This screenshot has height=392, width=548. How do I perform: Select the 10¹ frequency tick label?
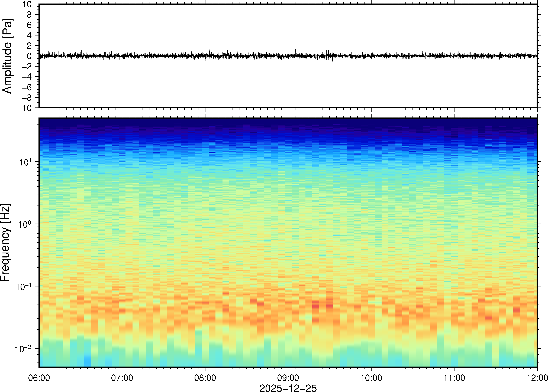[x=25, y=162]
